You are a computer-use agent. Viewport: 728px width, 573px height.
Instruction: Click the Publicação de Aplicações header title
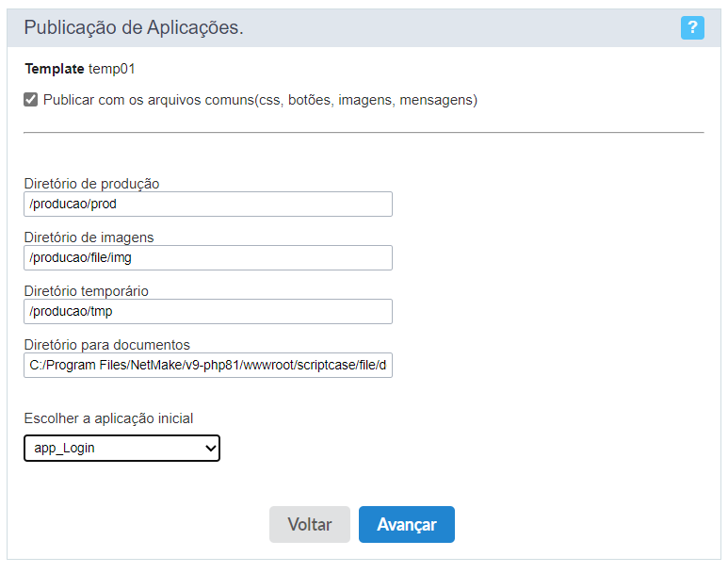(134, 27)
